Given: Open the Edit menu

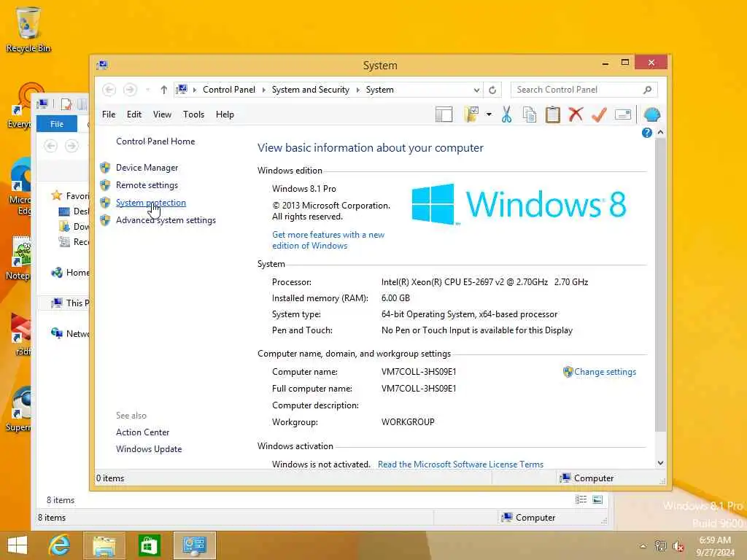Looking at the screenshot, I should click(134, 114).
